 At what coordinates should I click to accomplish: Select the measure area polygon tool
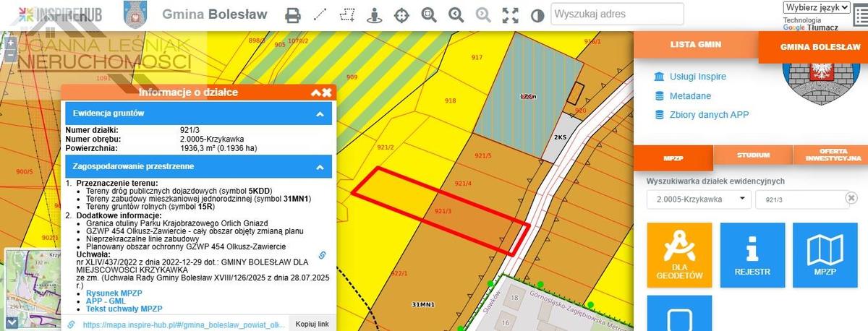(348, 14)
